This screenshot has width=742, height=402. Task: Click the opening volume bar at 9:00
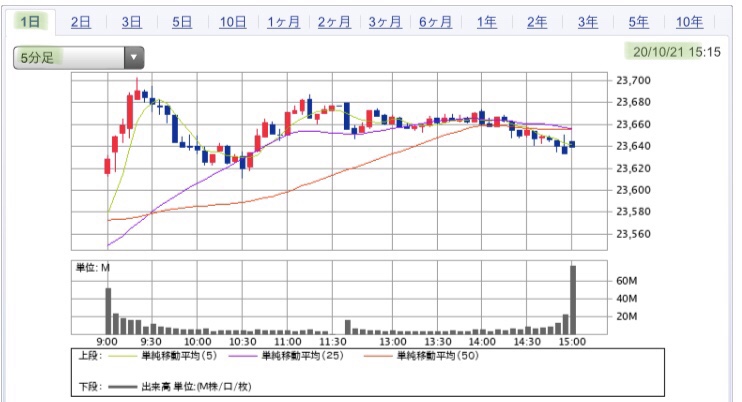coord(108,311)
